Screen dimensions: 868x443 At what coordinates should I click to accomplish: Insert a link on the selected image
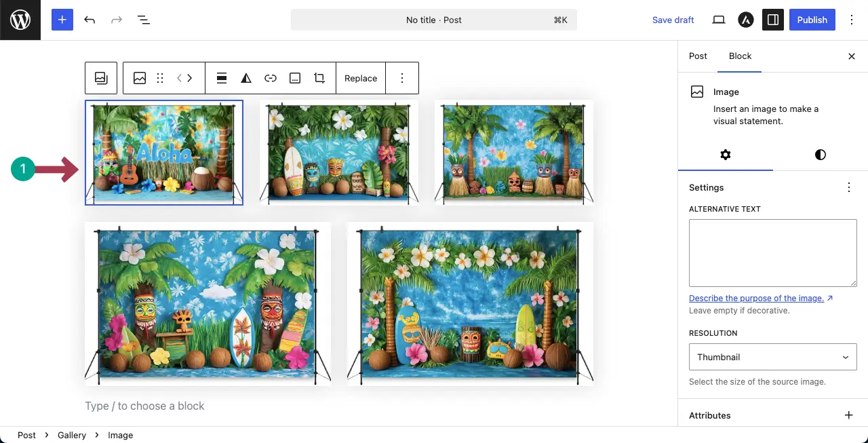(x=270, y=77)
